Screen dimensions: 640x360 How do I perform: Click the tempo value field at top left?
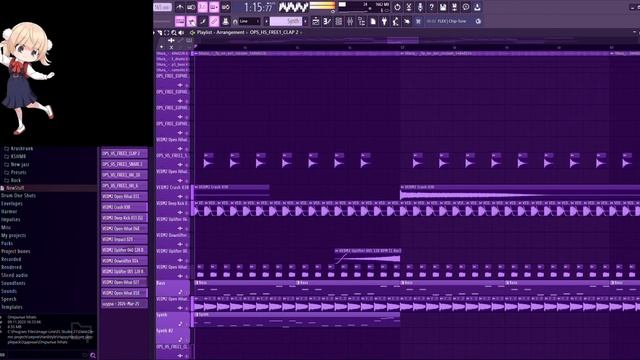[x=162, y=7]
